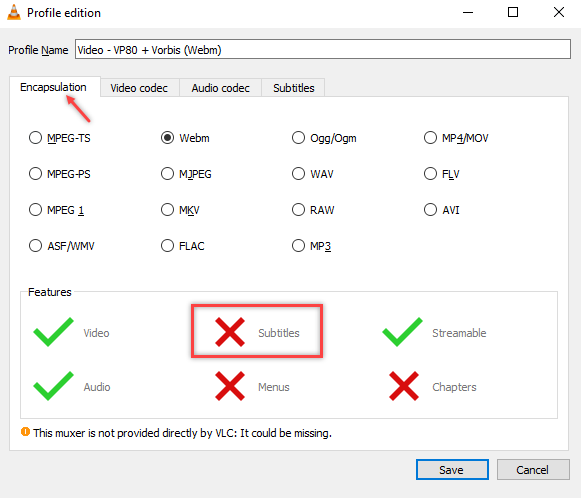Viewport: 581px width, 498px height.
Task: Click the green Video feature checkmark
Action: coord(53,332)
